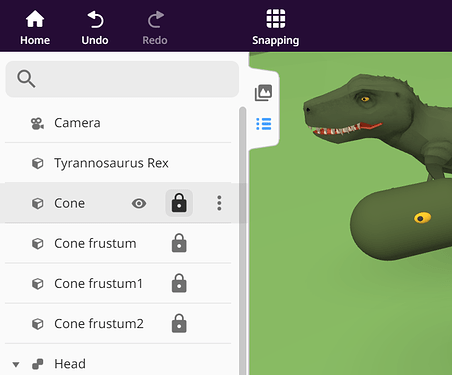Viewport: 452px width, 375px height.
Task: Click the cube icon beside Tyrannosaurus Rex
Action: pyautogui.click(x=37, y=163)
